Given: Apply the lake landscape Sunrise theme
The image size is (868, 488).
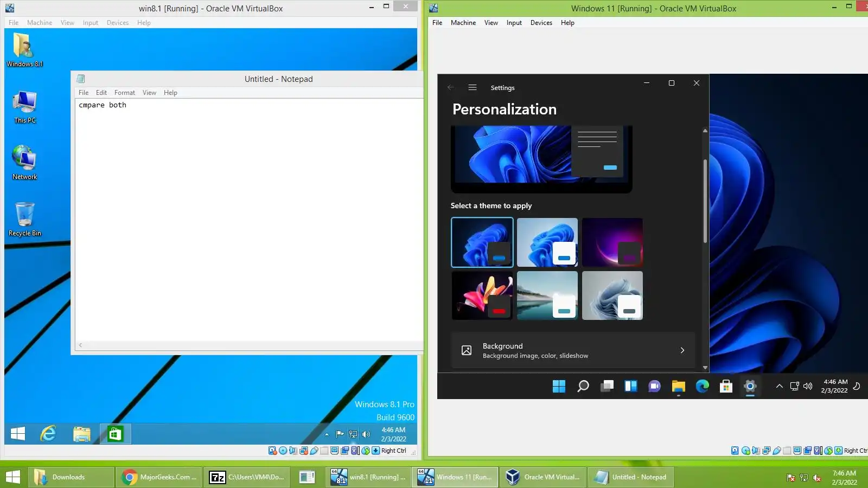Looking at the screenshot, I should click(547, 296).
